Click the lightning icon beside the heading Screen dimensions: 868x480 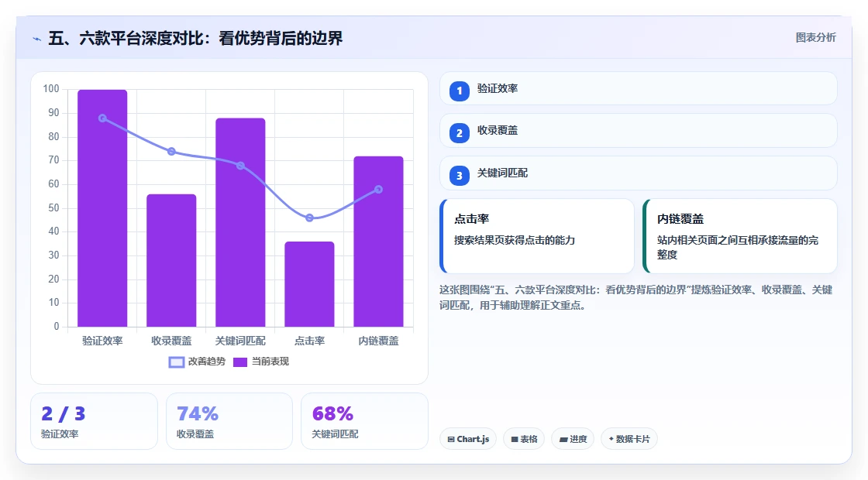click(37, 39)
